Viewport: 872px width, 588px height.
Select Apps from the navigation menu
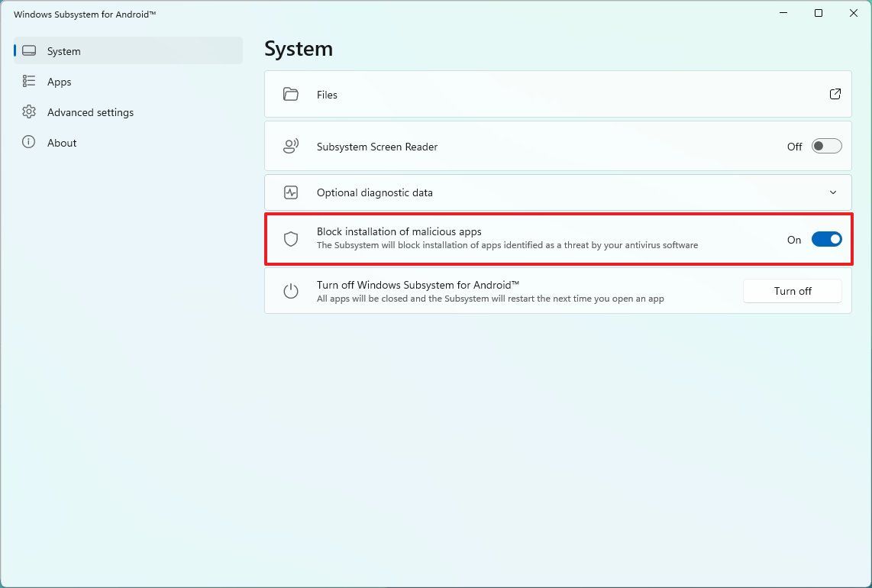click(60, 82)
